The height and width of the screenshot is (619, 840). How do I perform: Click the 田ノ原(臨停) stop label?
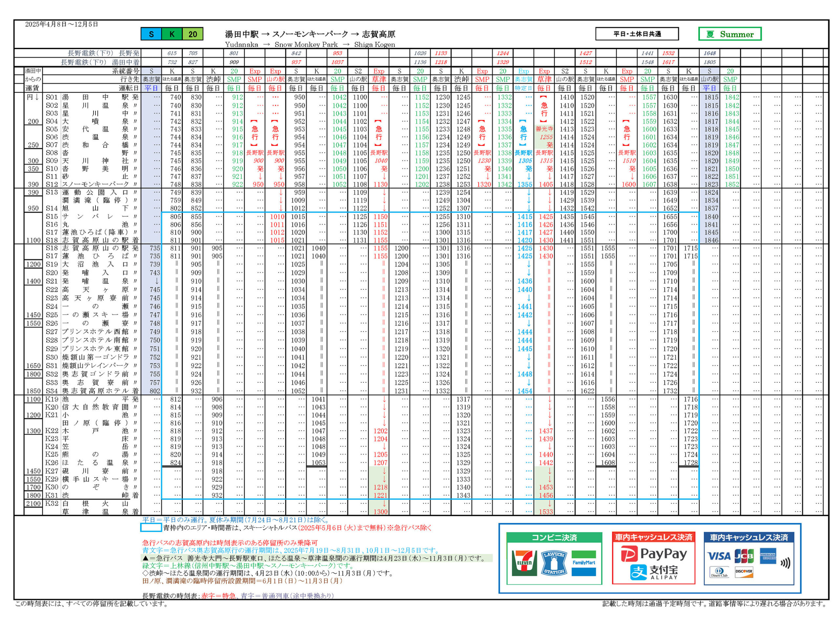coord(100,423)
